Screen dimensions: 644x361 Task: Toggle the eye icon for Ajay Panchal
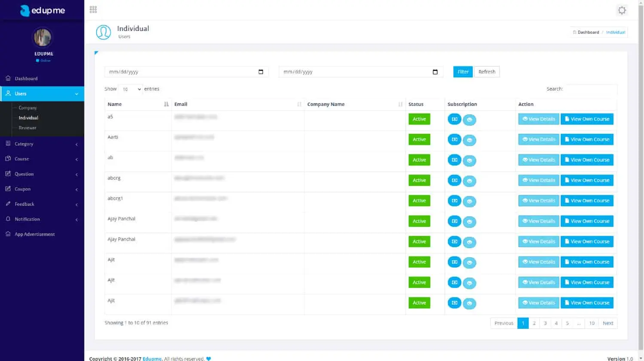[x=470, y=221]
